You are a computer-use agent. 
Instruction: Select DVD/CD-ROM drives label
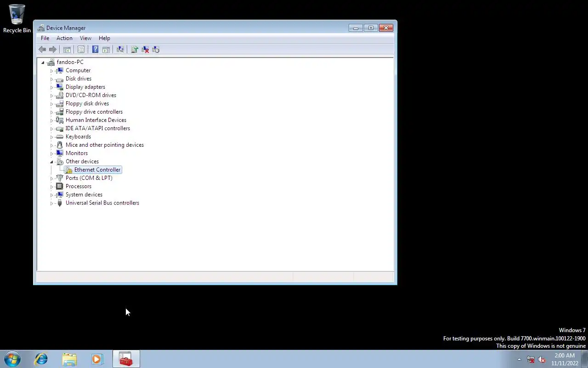pyautogui.click(x=91, y=95)
